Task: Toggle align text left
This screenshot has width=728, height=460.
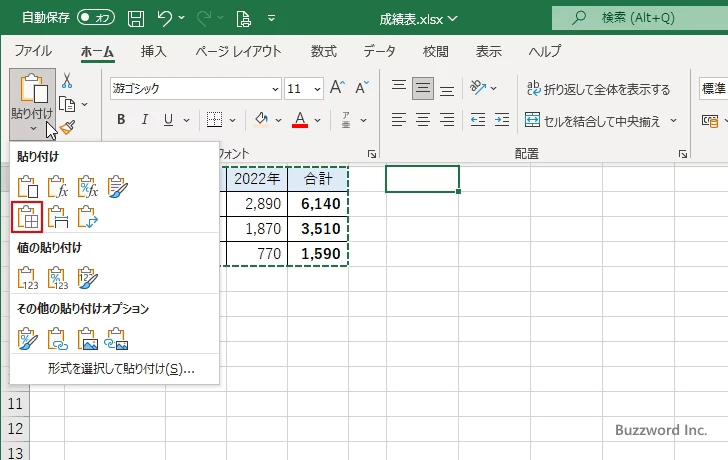Action: click(x=399, y=120)
